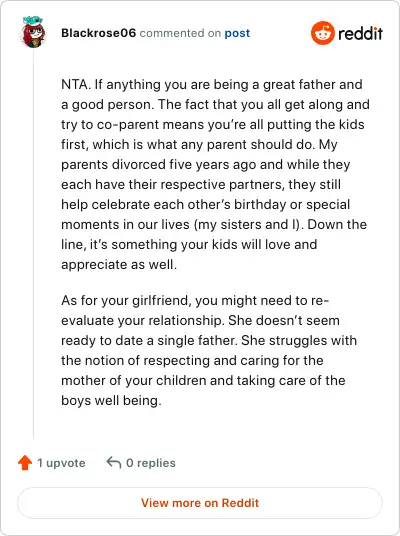Click the line "boys well being."
The height and width of the screenshot is (536, 400).
111,401
